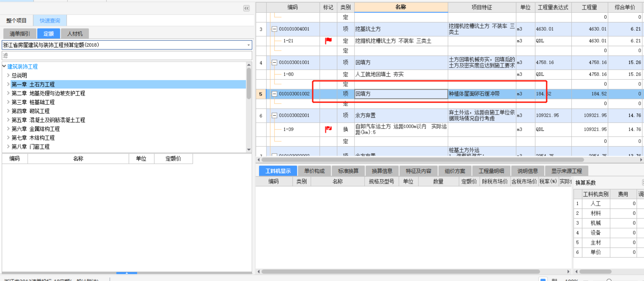Select the 清单指引 tab
644x281 pixels.
click(x=20, y=34)
